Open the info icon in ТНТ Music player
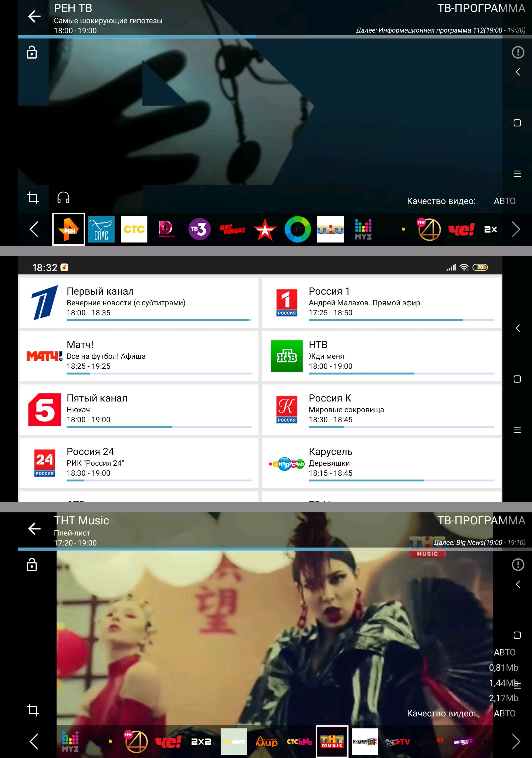This screenshot has height=758, width=532. click(x=518, y=565)
